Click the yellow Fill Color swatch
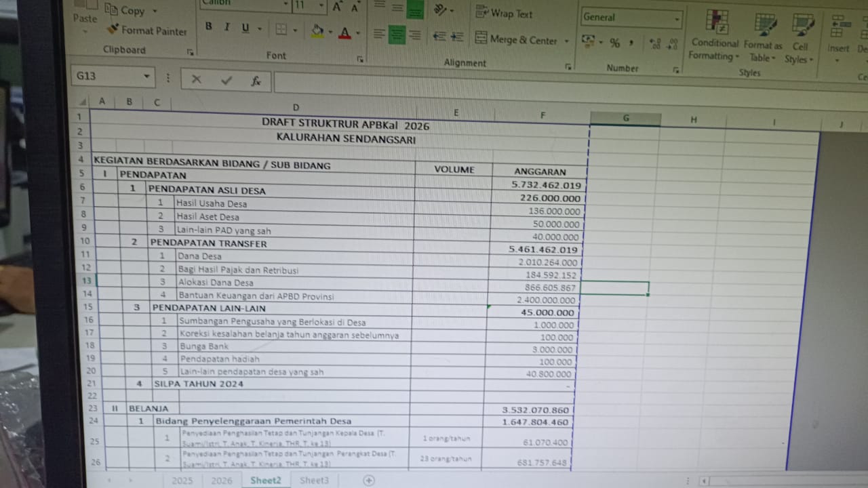Screen dimensions: 868x488 (317, 30)
